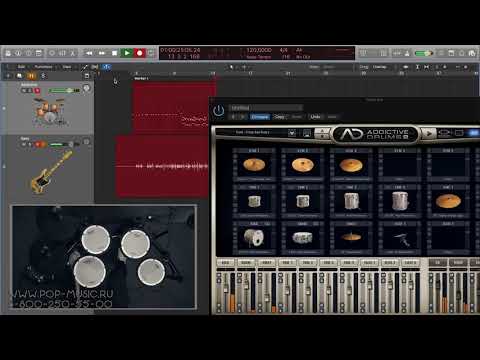Select the hi-hat kit slot
This screenshot has width=480, height=360.
pos(351,237)
